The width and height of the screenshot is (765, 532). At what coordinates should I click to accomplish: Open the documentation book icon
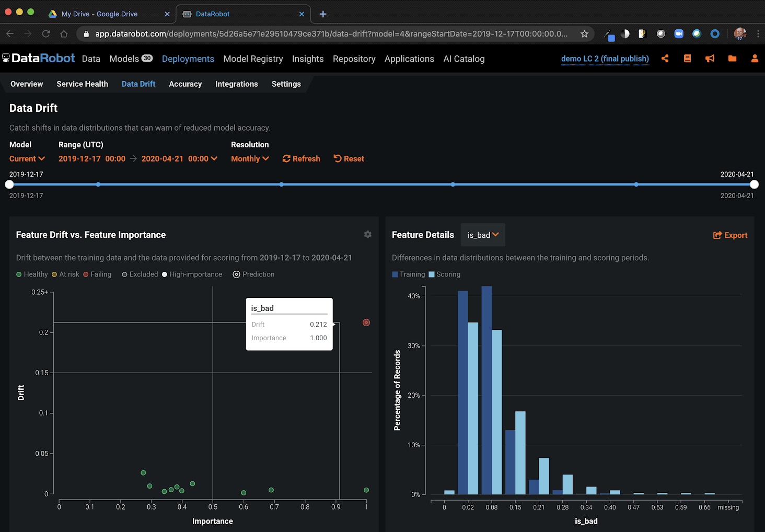(x=687, y=59)
